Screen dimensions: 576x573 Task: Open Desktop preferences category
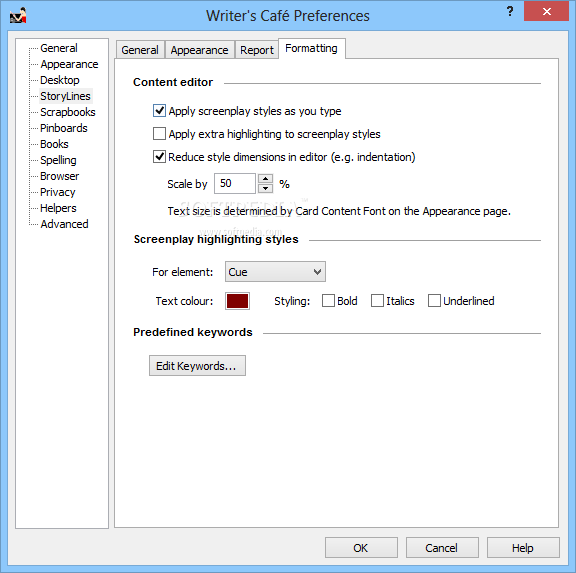[x=60, y=80]
